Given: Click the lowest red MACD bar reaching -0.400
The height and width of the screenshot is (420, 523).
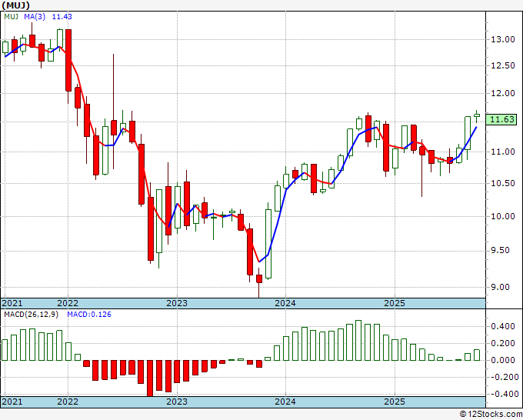Looking at the screenshot, I should click(150, 378).
